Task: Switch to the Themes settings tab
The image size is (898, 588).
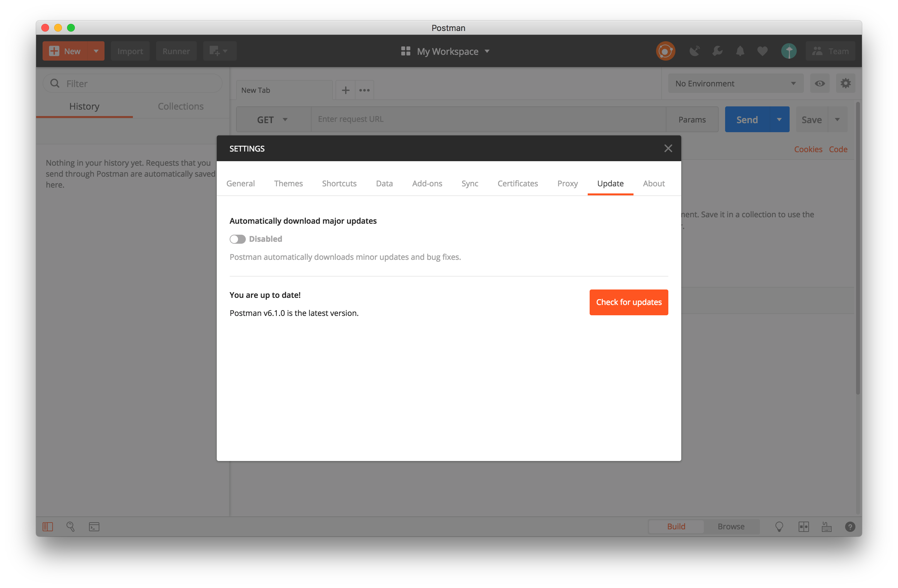Action: click(x=287, y=183)
